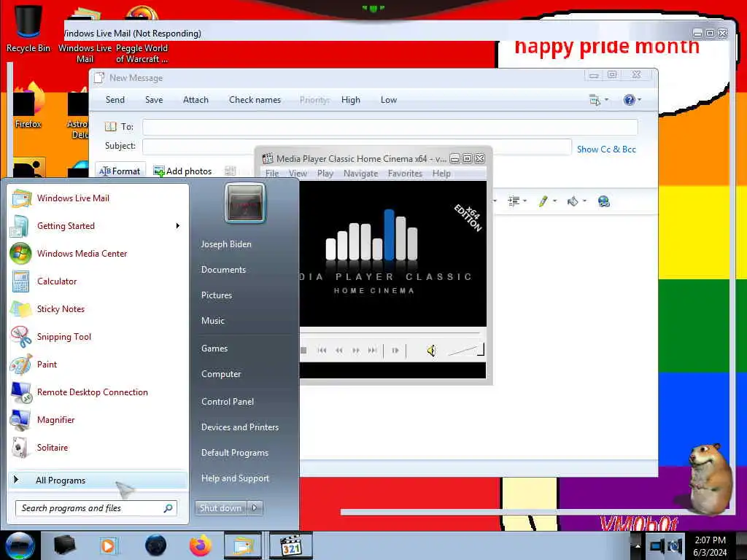The width and height of the screenshot is (747, 560).
Task: Open the File menu in Media Player Classic
Action: (272, 174)
